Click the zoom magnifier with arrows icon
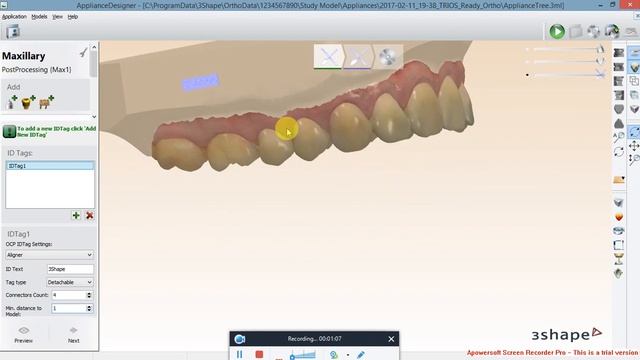640x360 pixels. click(634, 159)
